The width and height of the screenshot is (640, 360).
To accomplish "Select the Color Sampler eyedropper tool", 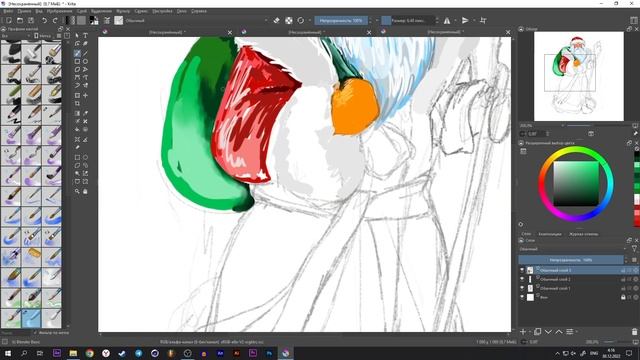I will pos(85,113).
